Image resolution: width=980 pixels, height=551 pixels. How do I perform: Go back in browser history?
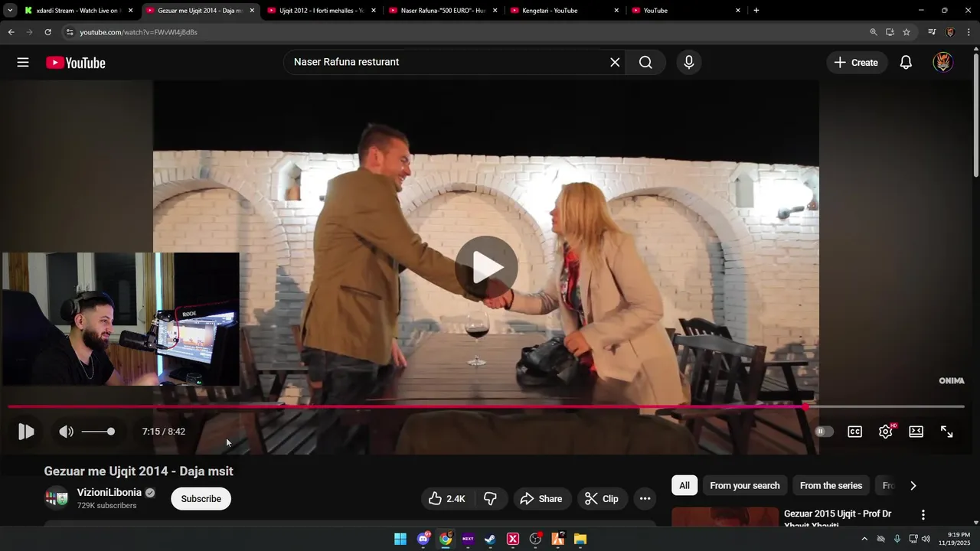point(11,32)
